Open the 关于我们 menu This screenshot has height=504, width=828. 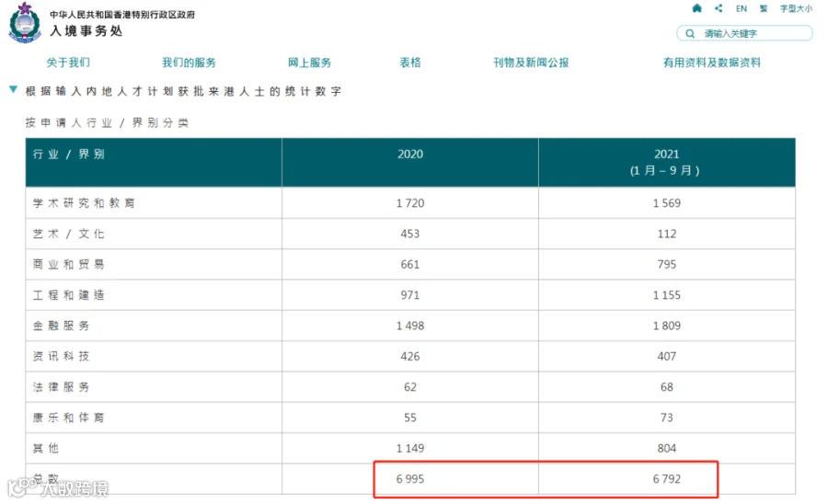tap(68, 63)
